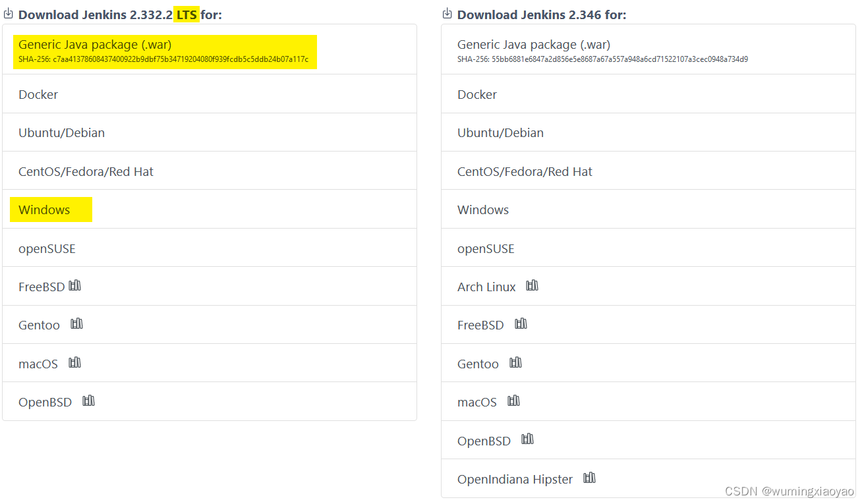Open Ubuntu/Debian option in weekly list
The width and height of the screenshot is (864, 504).
coord(648,132)
